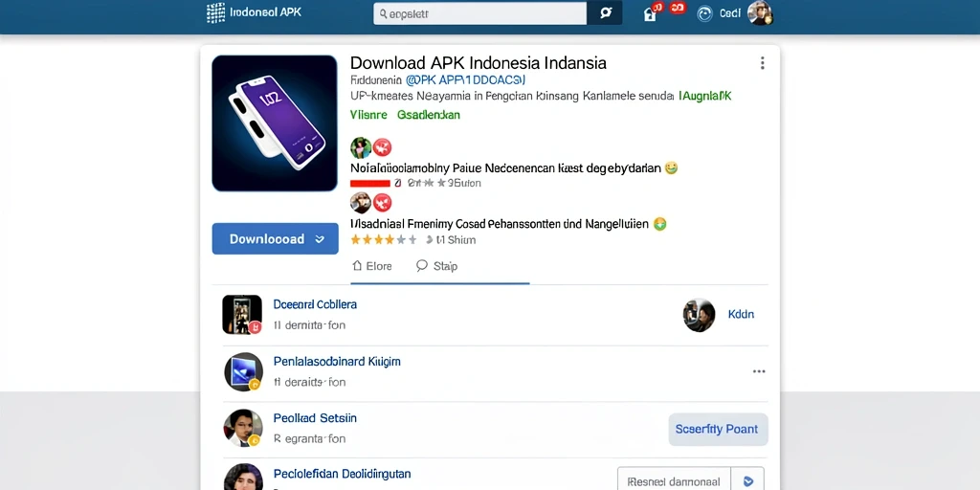Click the 'Il dernirta-fon' subtitle text

(309, 325)
